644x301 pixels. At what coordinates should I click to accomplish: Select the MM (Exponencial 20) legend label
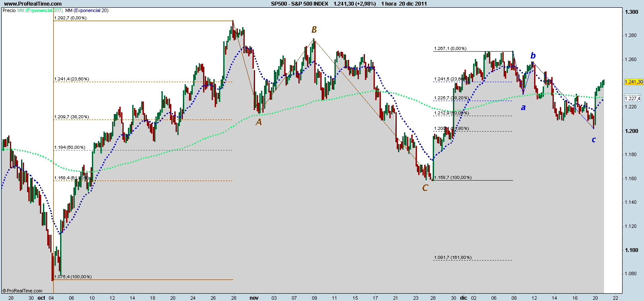click(86, 9)
